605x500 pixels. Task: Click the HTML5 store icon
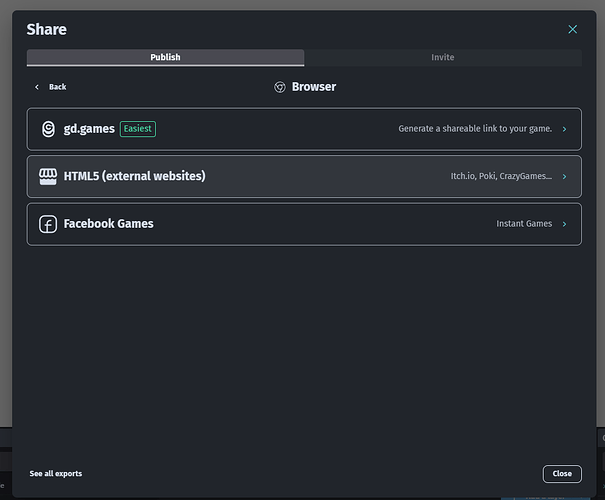point(48,176)
